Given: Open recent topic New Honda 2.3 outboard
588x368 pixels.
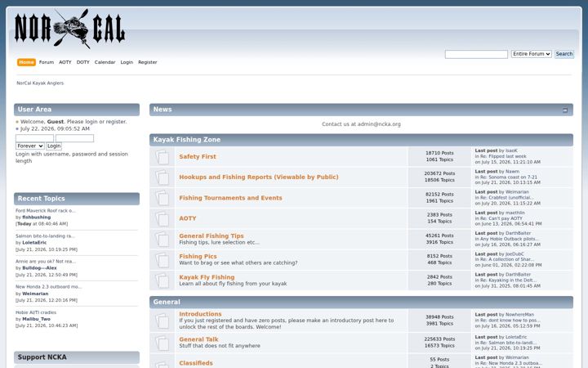Looking at the screenshot, I should click(48, 287).
